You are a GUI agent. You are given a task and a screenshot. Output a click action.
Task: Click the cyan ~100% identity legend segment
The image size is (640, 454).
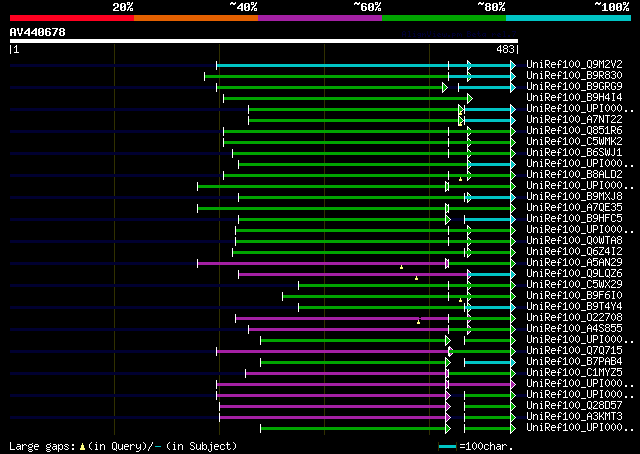click(x=568, y=18)
